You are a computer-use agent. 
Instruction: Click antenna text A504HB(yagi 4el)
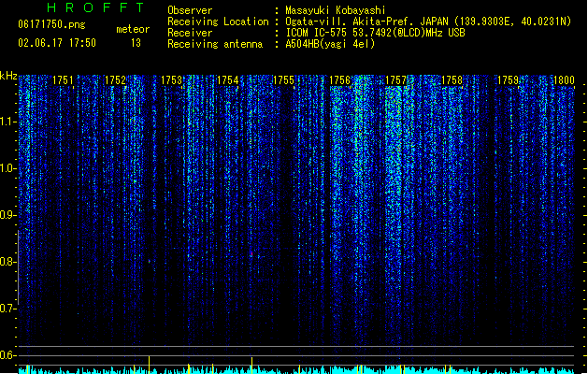pos(330,44)
